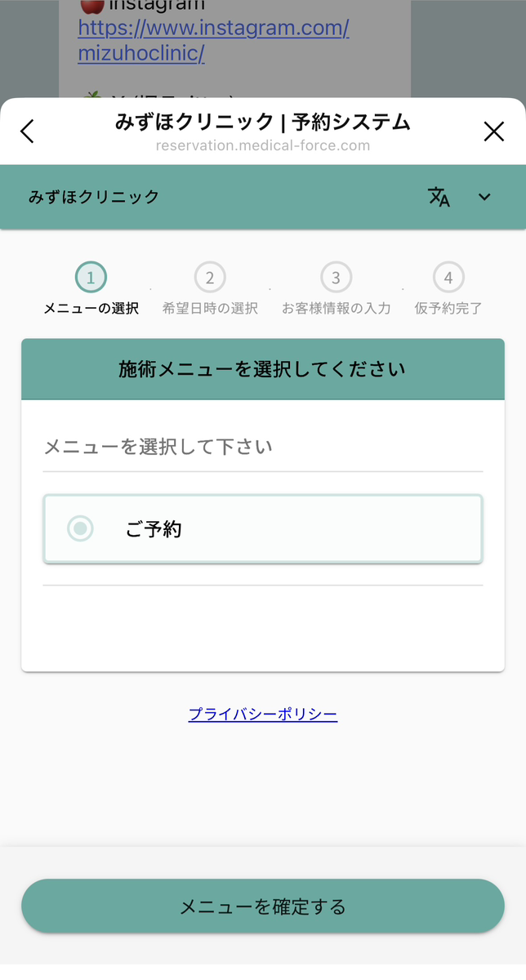
Task: Click the step 2 circle indicator
Action: pyautogui.click(x=210, y=278)
